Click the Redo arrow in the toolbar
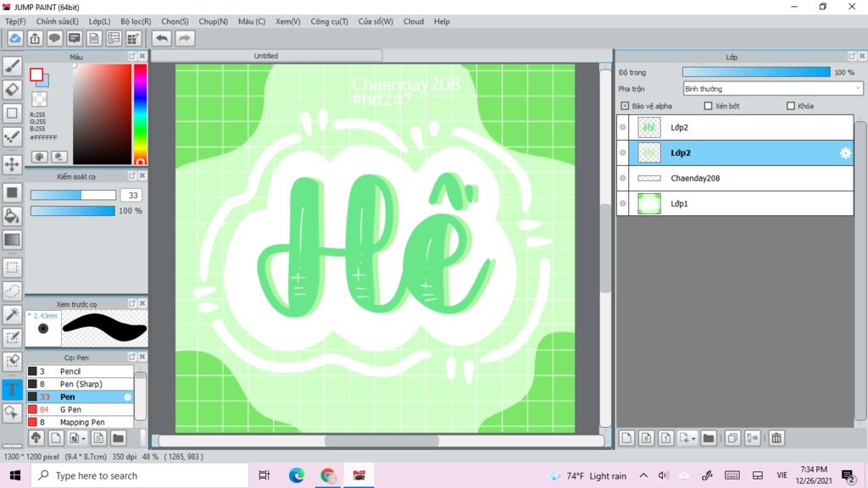The height and width of the screenshot is (488, 868). pos(185,38)
